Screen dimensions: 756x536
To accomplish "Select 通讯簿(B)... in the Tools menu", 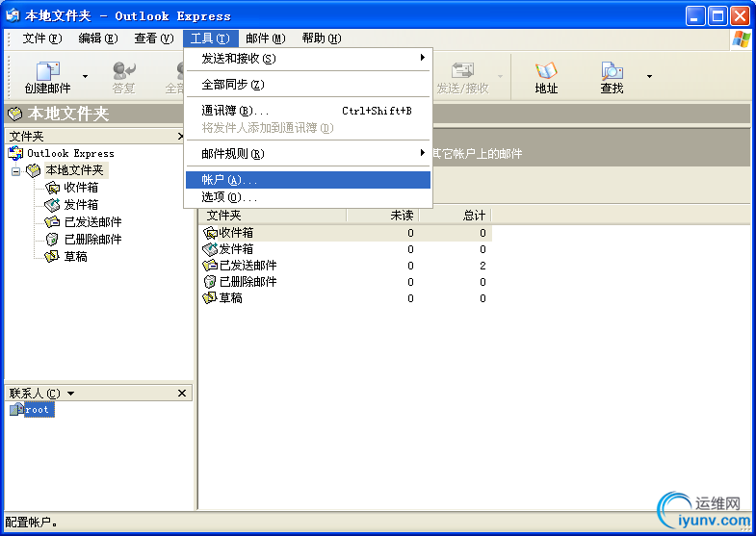I will 308,111.
